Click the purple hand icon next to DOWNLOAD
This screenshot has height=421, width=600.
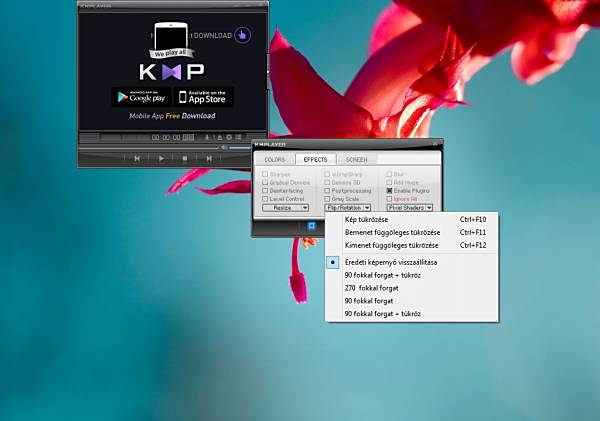[243, 35]
